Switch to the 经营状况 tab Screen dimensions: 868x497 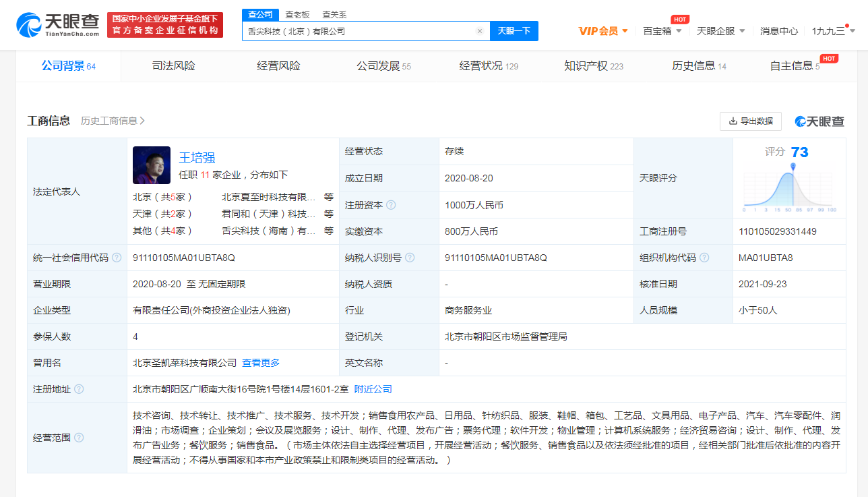click(489, 66)
